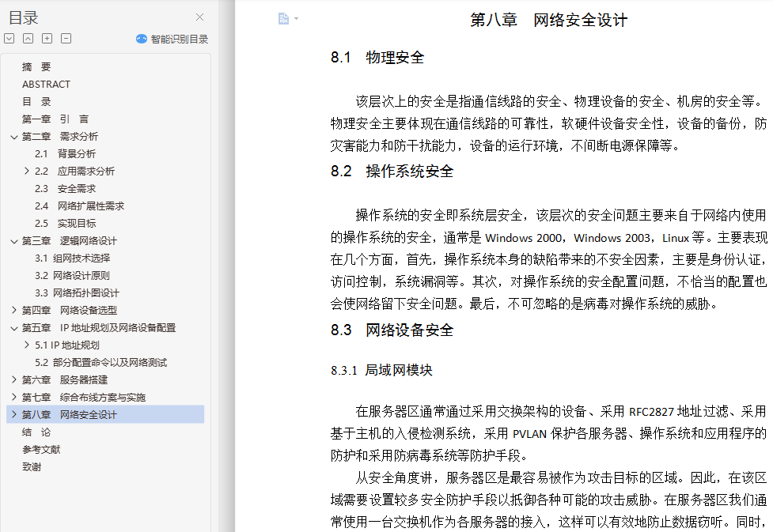Navigate to 3.3 网络拓扑图设计
The image size is (773, 532).
77,293
